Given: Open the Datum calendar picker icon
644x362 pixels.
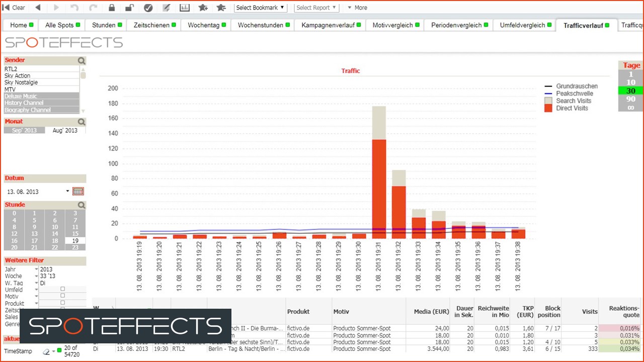Looking at the screenshot, I should coord(78,191).
